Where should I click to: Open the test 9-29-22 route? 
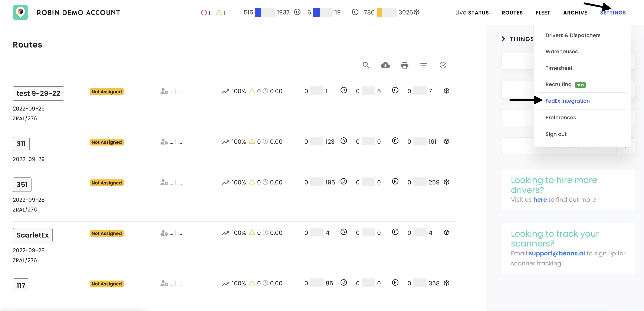(x=38, y=94)
